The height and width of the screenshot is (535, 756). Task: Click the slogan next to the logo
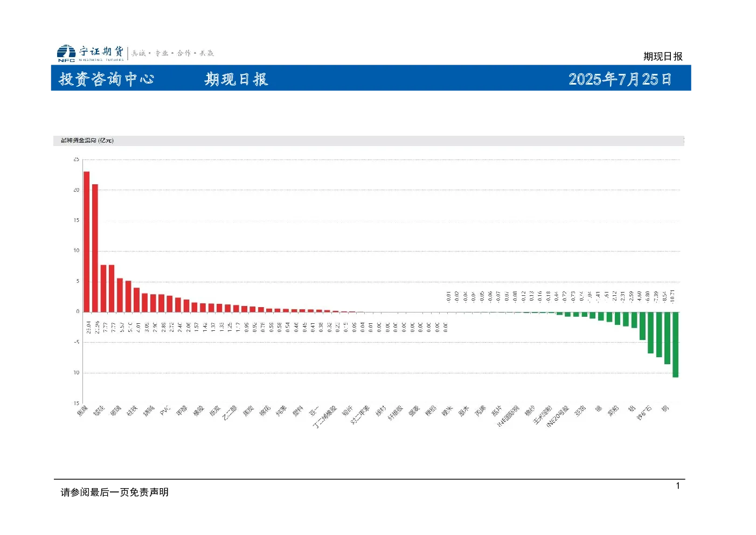[x=172, y=53]
